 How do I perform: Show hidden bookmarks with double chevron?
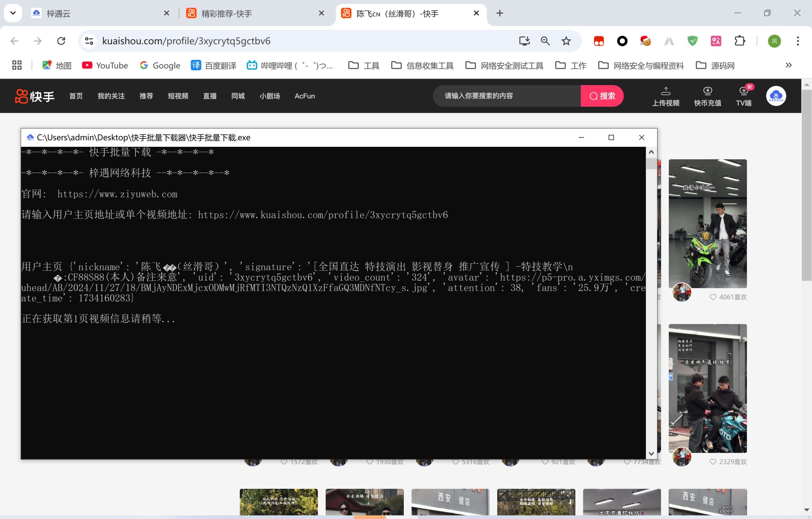coord(789,65)
